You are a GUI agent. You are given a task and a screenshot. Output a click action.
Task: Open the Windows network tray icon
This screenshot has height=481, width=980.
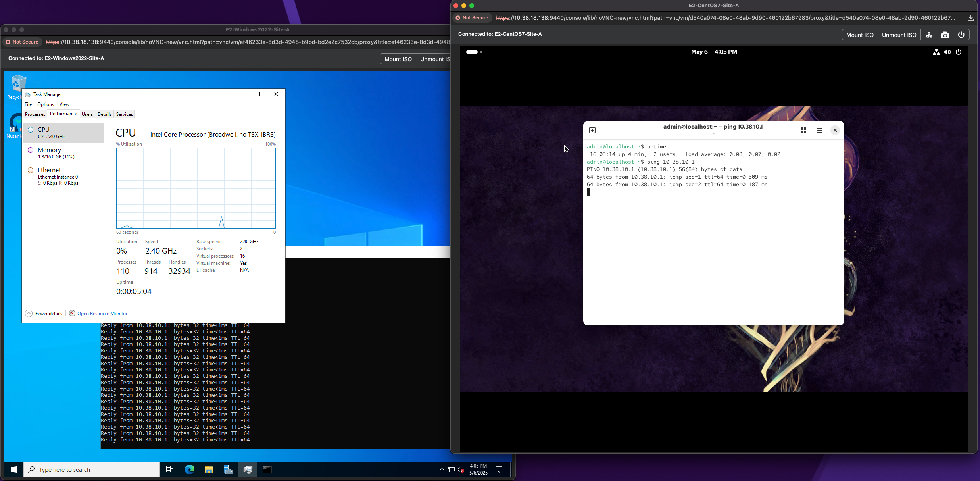[x=452, y=469]
